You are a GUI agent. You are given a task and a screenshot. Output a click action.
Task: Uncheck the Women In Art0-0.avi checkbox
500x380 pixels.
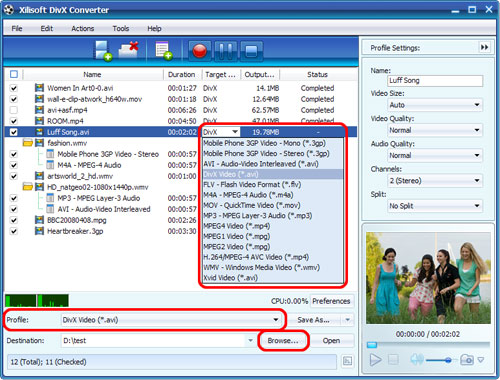coord(13,88)
